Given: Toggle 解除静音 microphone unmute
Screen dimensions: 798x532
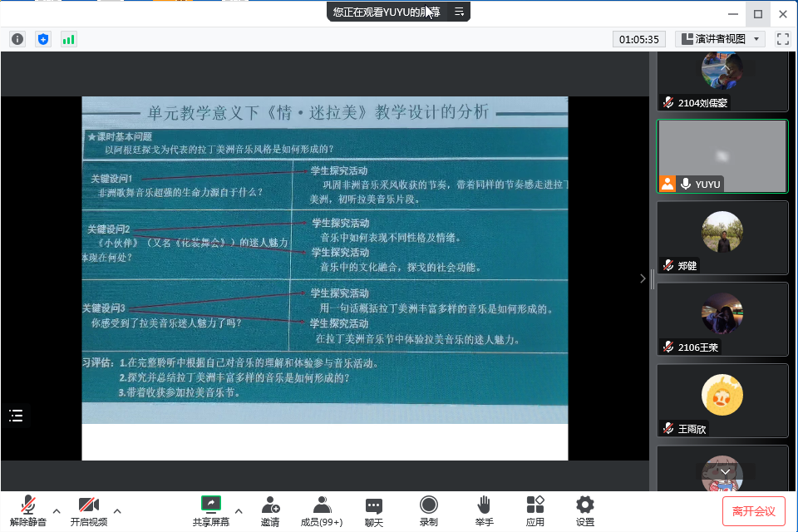Looking at the screenshot, I should (28, 511).
